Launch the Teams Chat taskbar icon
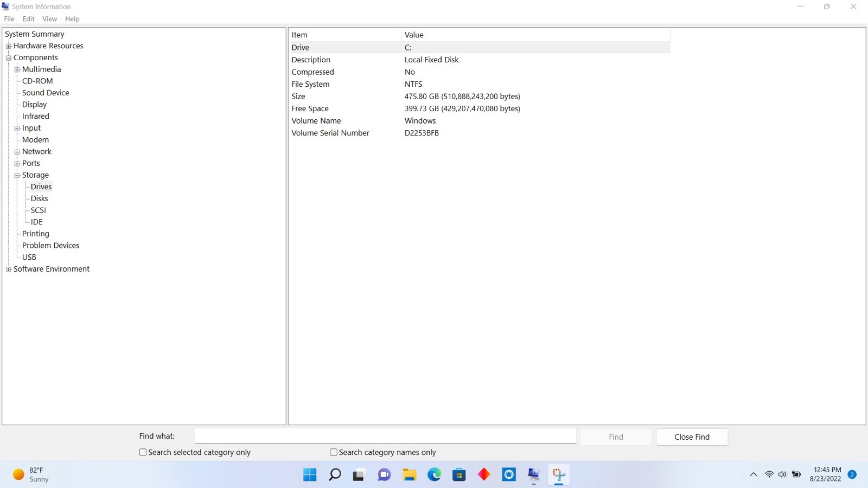 point(384,475)
